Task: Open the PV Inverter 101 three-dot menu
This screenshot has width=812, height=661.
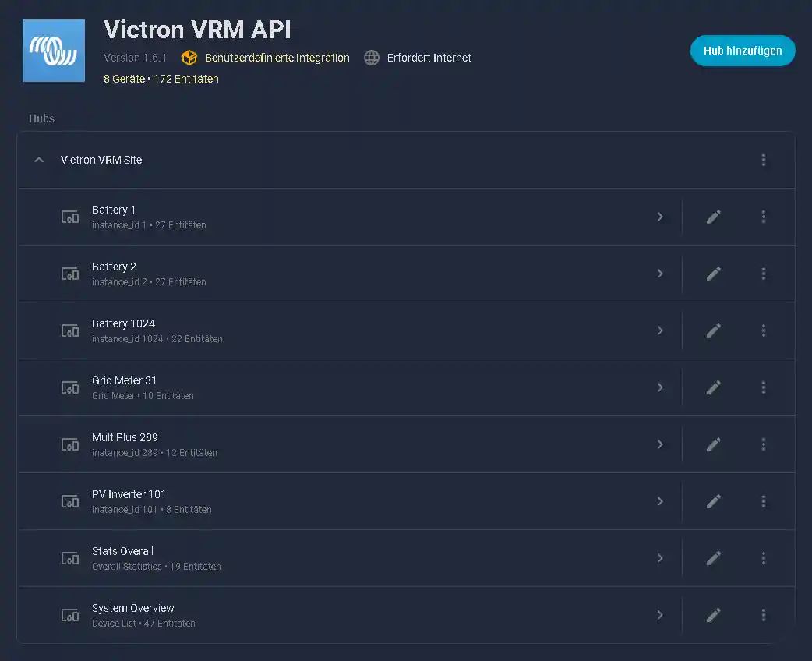Action: 764,502
